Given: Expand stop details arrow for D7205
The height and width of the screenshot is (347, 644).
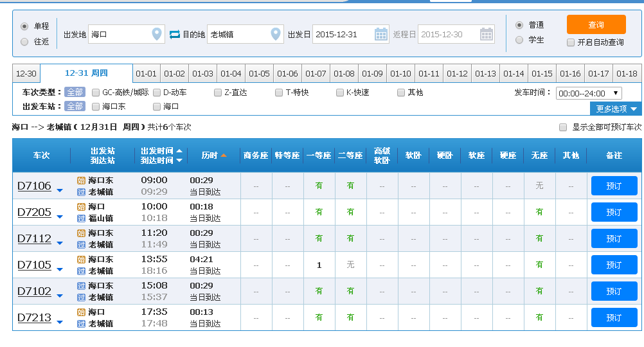Looking at the screenshot, I should click(60, 217).
